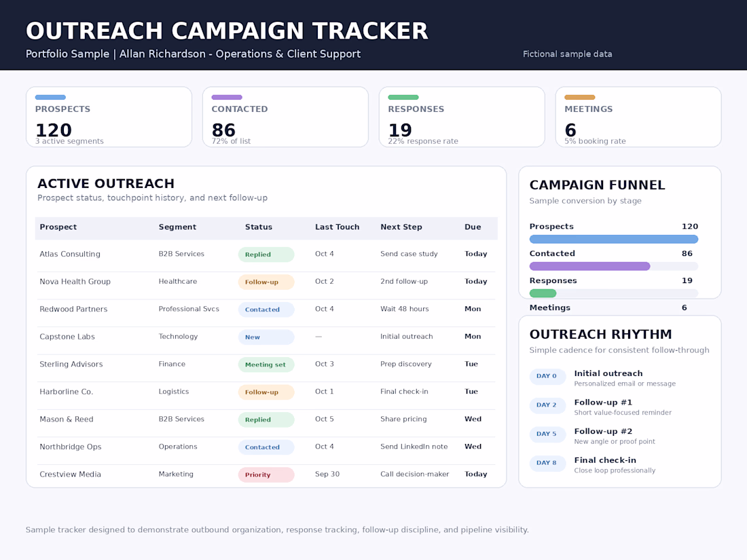Click the Contacted KPI card showing 86
The width and height of the screenshot is (747, 560).
point(285,117)
